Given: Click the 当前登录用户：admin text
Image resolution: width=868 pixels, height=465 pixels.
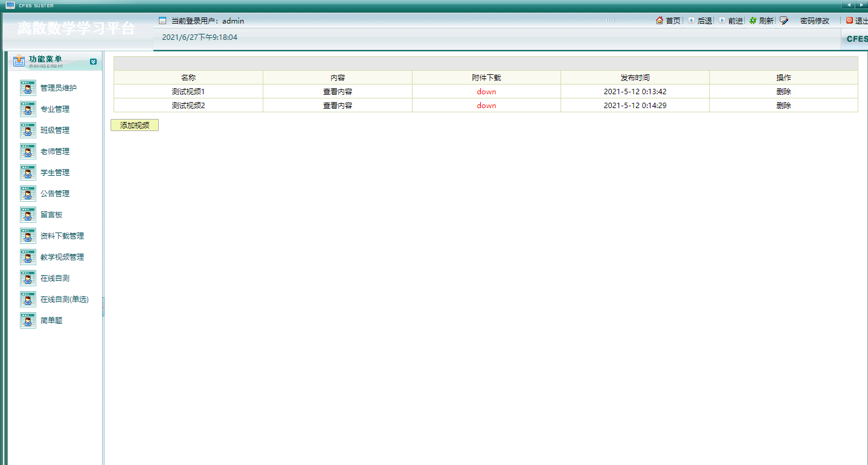Looking at the screenshot, I should pos(208,21).
